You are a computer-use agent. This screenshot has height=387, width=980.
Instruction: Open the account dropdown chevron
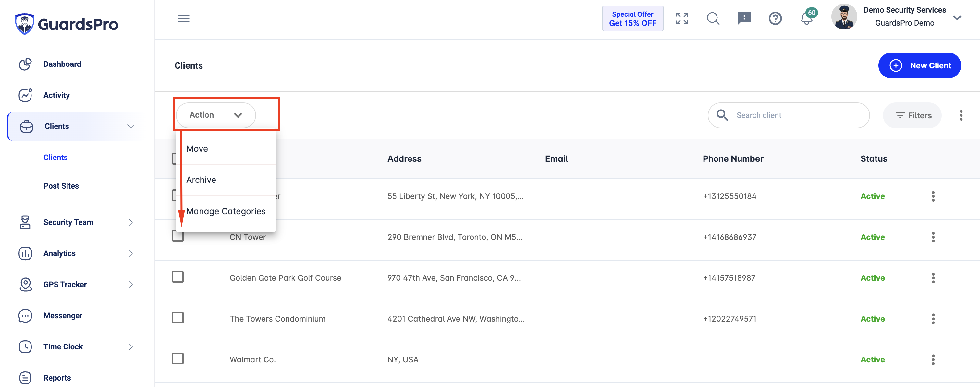click(957, 18)
